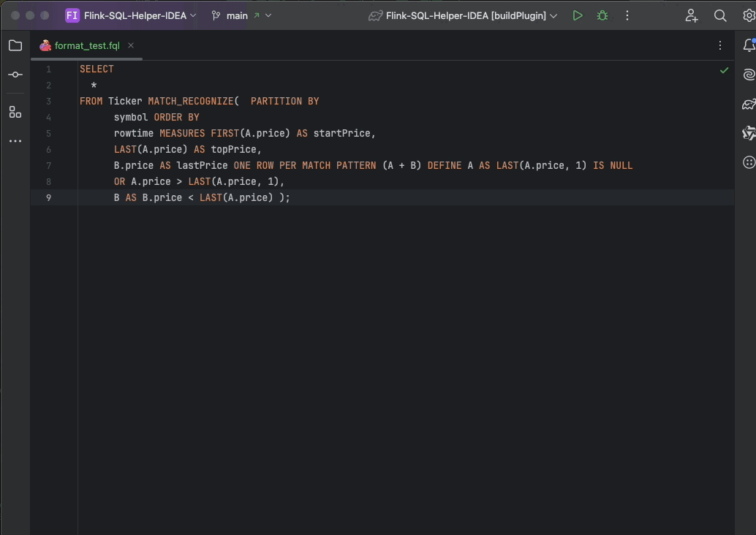Open the main branch dropdown
Image resolution: width=756 pixels, height=535 pixels.
click(x=241, y=15)
